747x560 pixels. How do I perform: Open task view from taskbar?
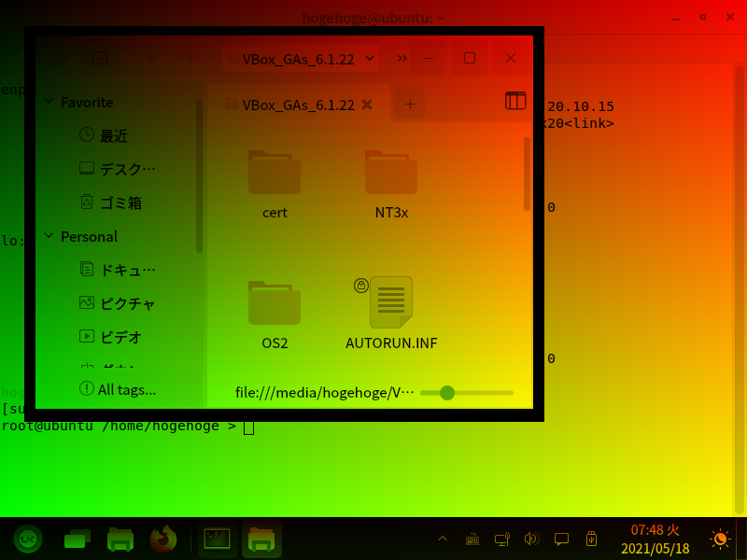[x=78, y=539]
